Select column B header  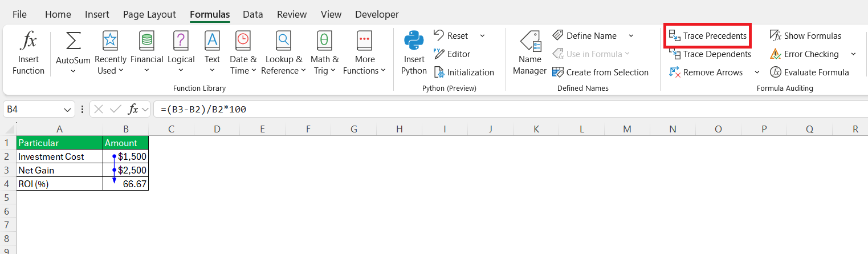pyautogui.click(x=126, y=129)
